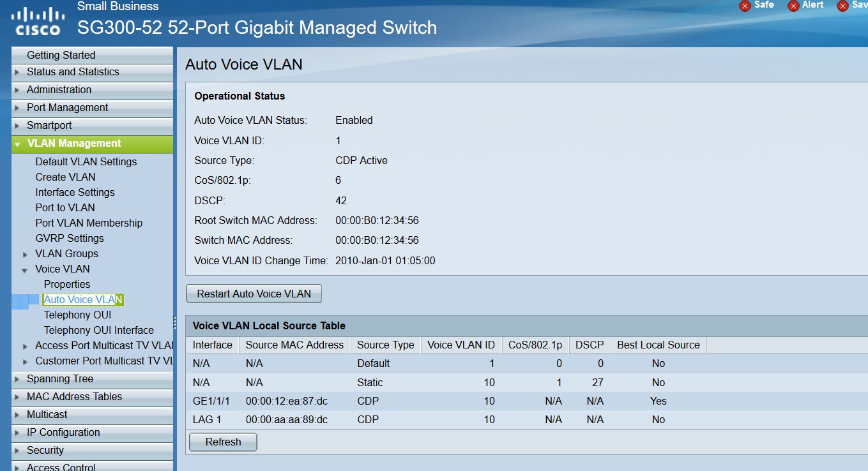Image resolution: width=868 pixels, height=471 pixels.
Task: Select the GE1/1/1 interface cell
Action: [x=211, y=401]
